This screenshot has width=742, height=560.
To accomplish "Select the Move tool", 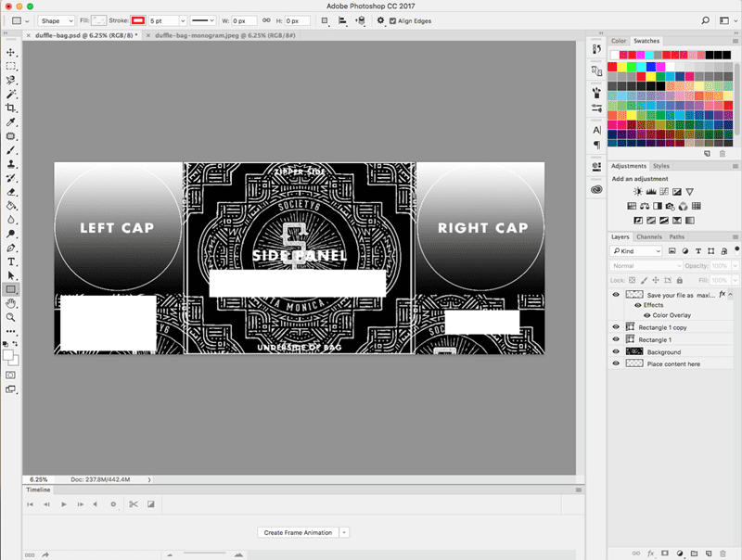I will tap(11, 53).
